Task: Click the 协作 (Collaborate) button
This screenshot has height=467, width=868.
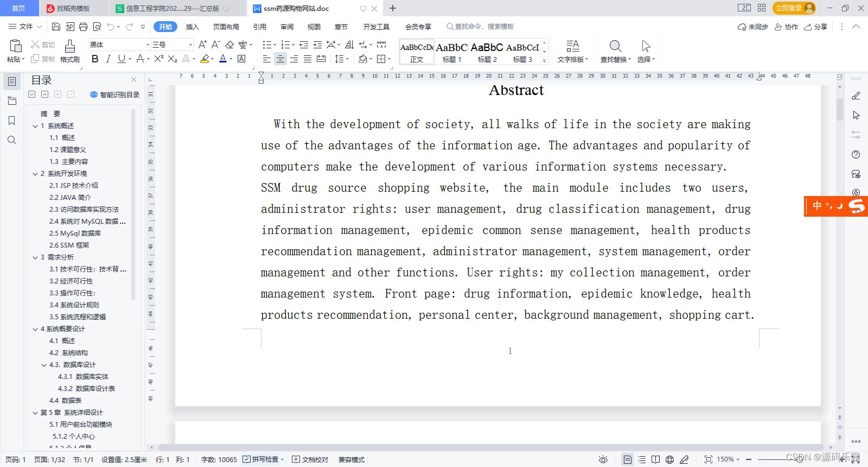Action: tap(786, 27)
